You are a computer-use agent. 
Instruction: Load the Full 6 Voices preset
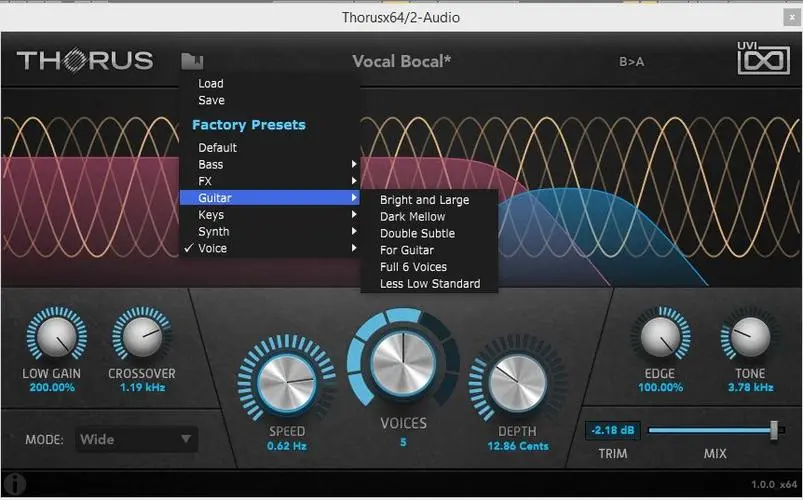point(430,267)
